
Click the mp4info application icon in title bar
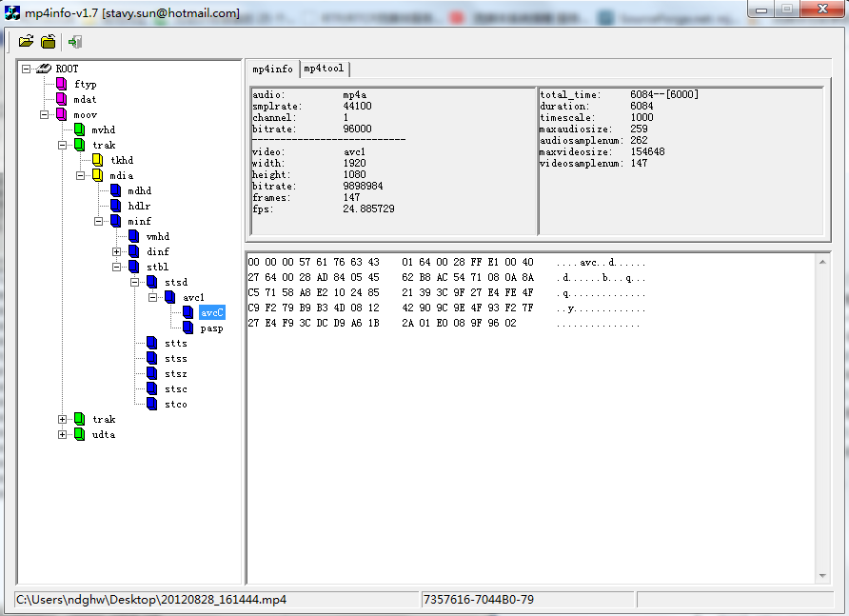[x=12, y=12]
